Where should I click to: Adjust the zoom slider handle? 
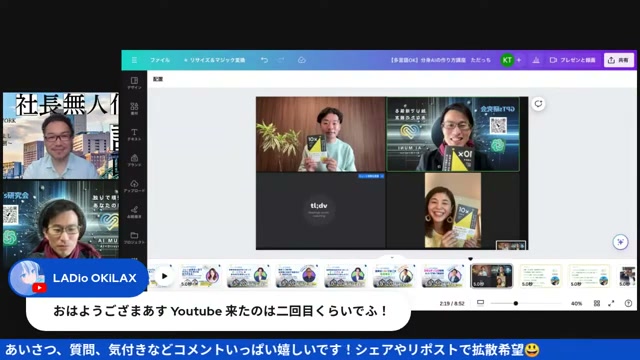[x=516, y=303]
